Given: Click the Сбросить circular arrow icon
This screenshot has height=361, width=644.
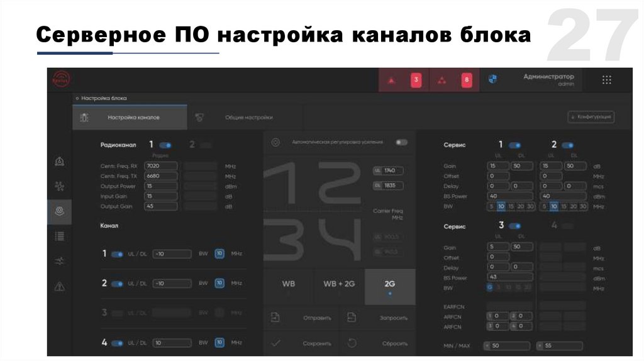Looking at the screenshot, I should 352,343.
